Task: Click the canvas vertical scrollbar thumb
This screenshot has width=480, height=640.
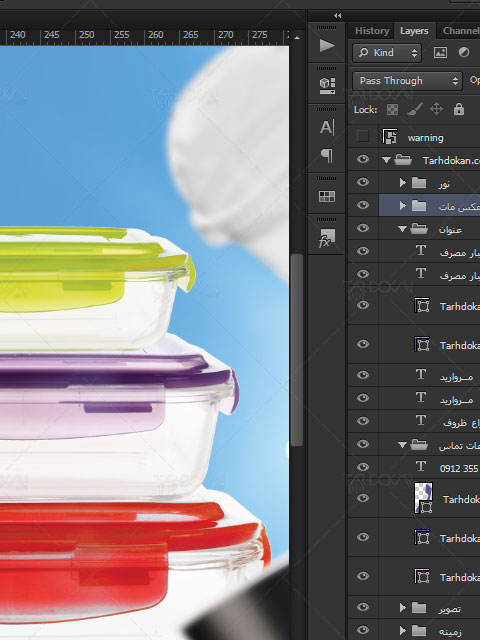Action: pyautogui.click(x=297, y=350)
